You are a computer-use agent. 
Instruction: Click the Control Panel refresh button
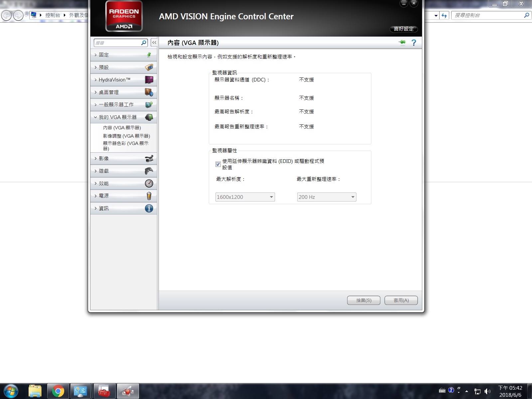click(x=444, y=15)
